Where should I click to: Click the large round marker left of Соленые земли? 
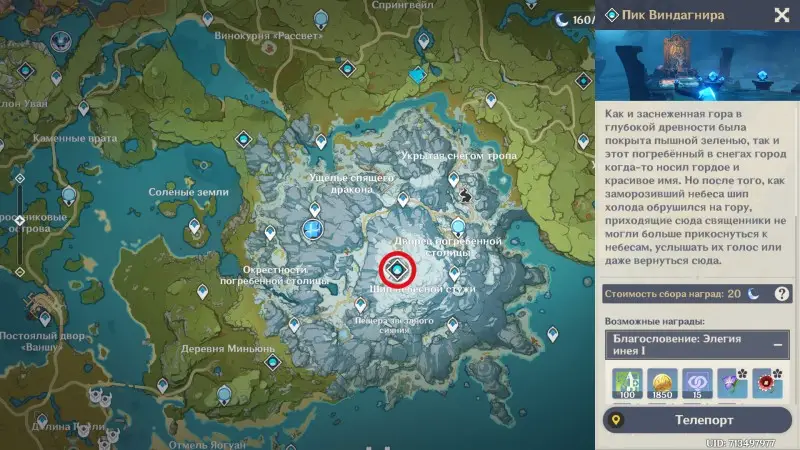69,196
